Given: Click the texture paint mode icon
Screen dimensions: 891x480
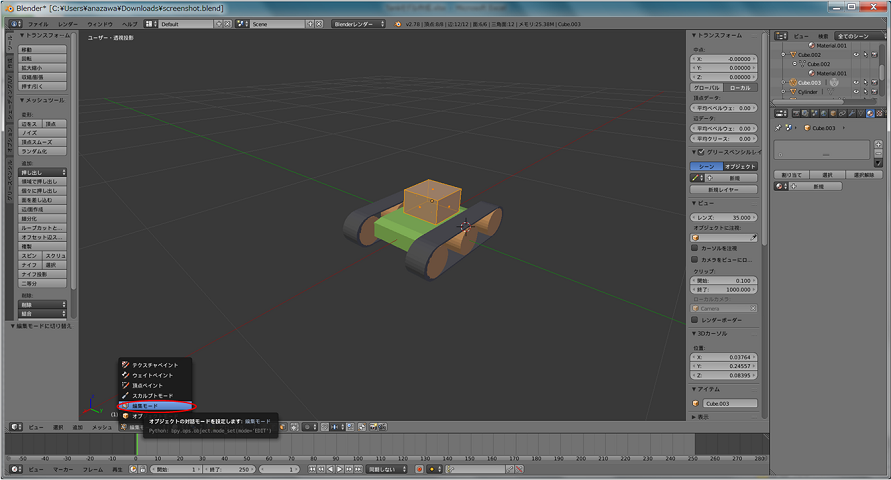Looking at the screenshot, I should [x=125, y=365].
